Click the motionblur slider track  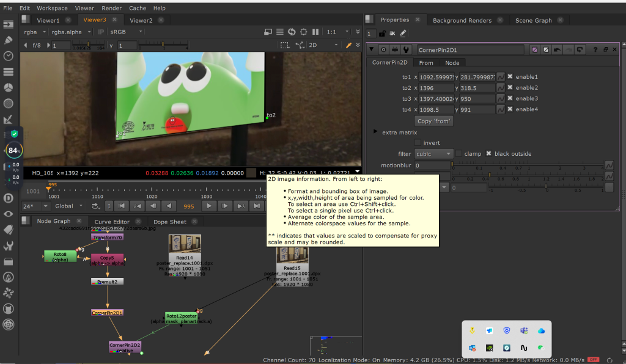point(528,164)
